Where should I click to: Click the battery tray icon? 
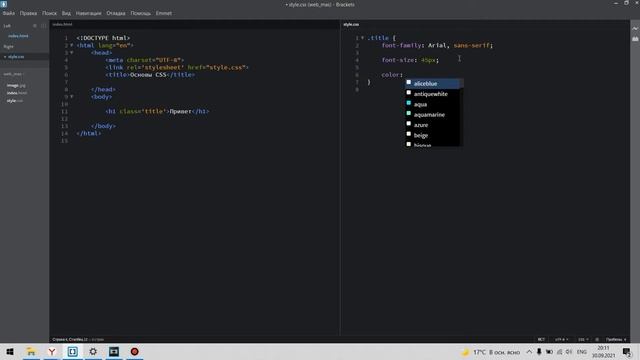coord(549,351)
